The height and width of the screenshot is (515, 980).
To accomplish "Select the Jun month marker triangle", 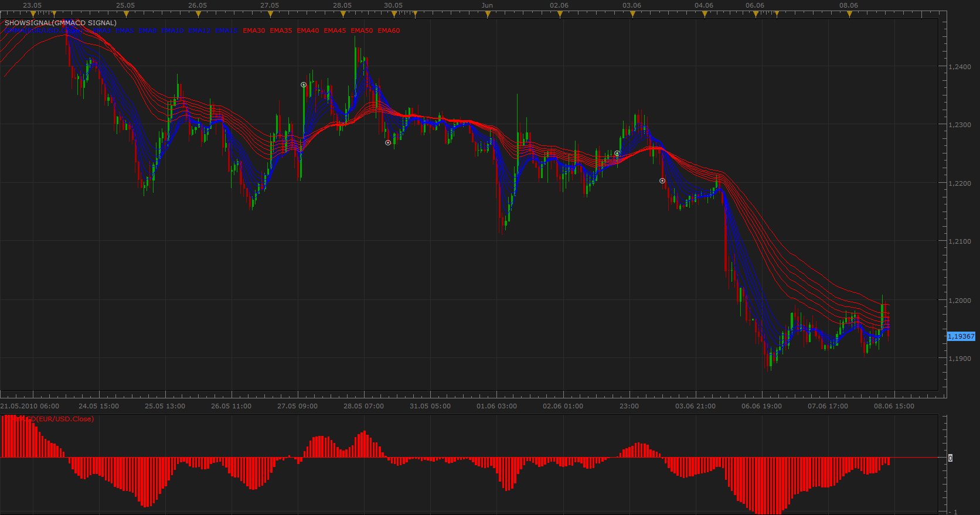I will click(487, 14).
